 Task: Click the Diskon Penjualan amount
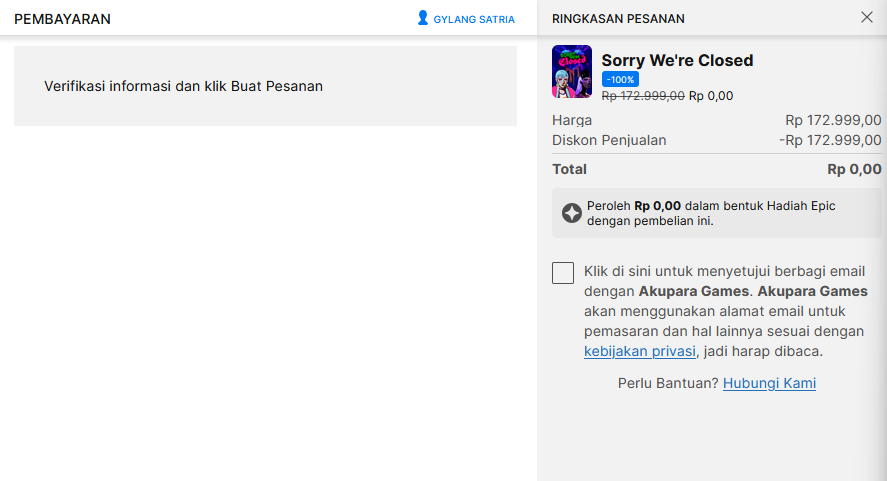pyautogui.click(x=830, y=140)
